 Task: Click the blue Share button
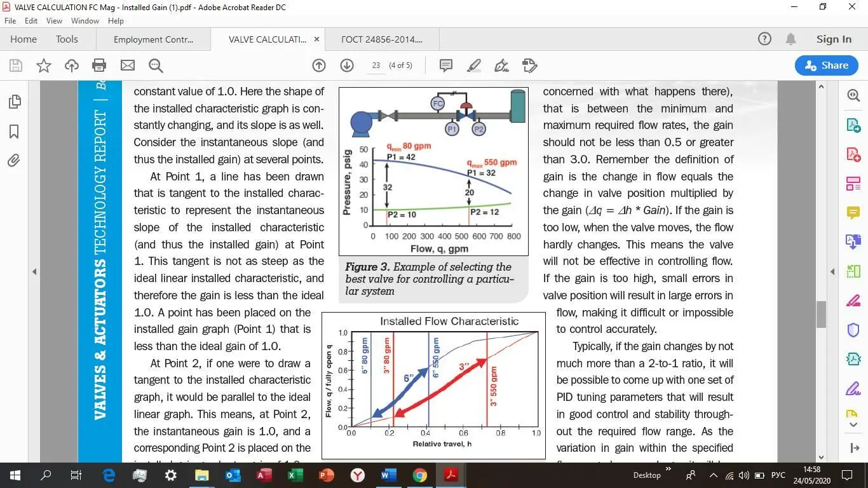coord(826,65)
